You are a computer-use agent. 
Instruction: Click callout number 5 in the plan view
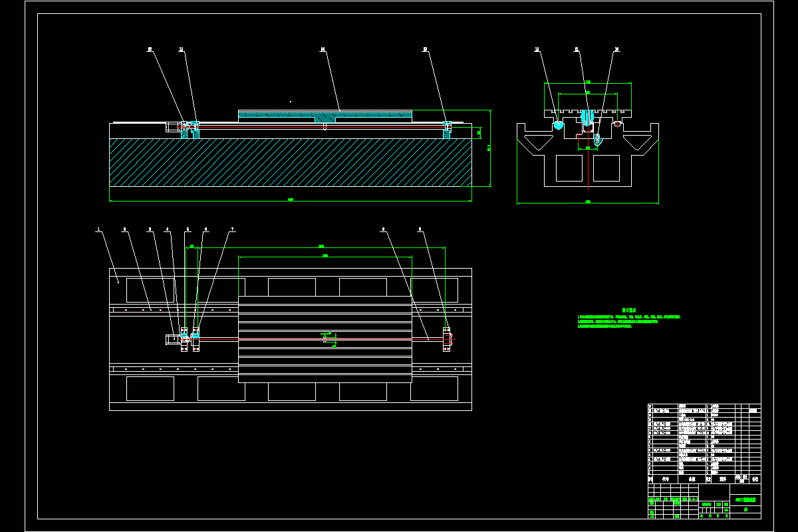(188, 229)
